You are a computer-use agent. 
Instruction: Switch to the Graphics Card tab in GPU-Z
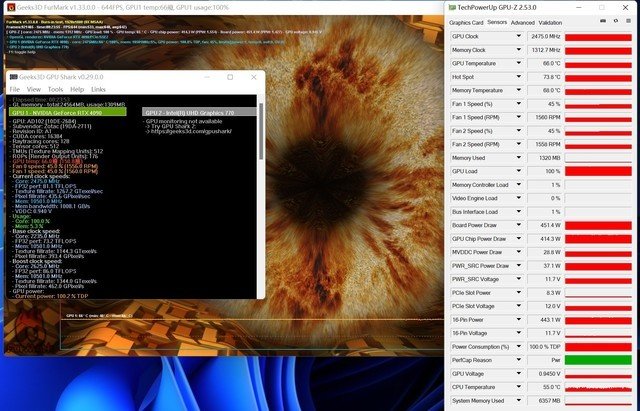click(x=466, y=23)
